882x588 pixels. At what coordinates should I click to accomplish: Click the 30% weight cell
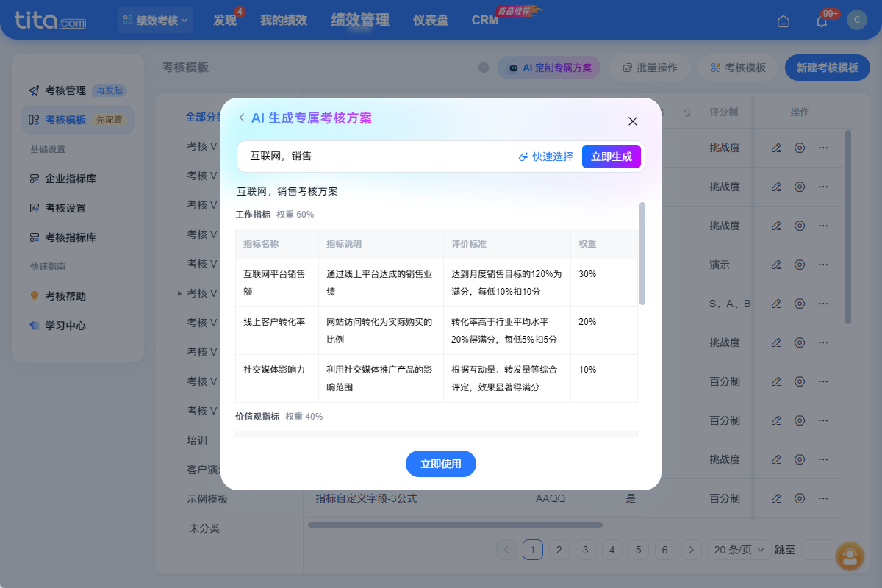click(x=604, y=283)
